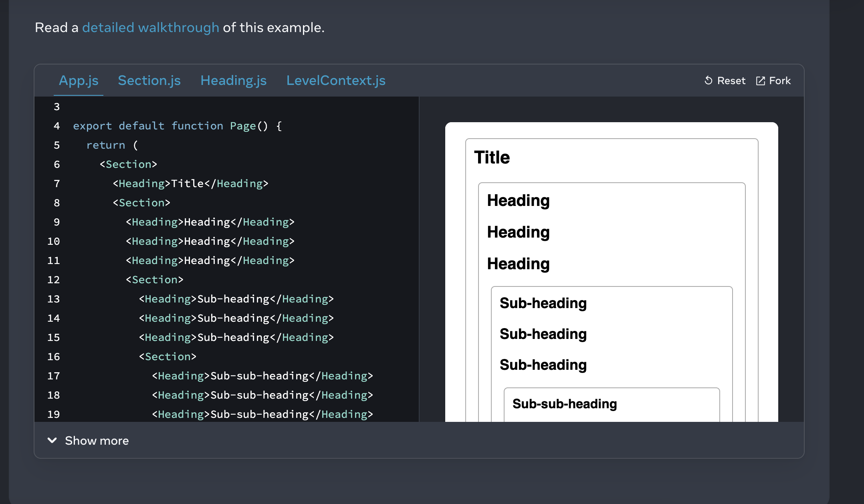Select the active App.js tab
864x504 pixels.
tap(79, 81)
